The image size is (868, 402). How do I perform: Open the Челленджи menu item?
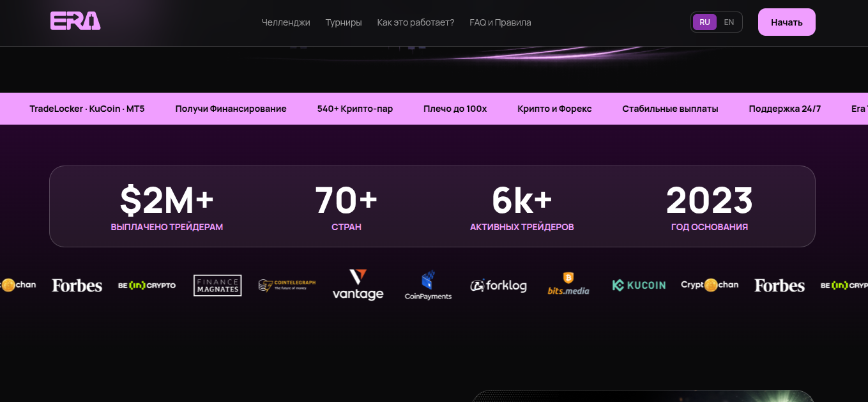[x=286, y=22]
